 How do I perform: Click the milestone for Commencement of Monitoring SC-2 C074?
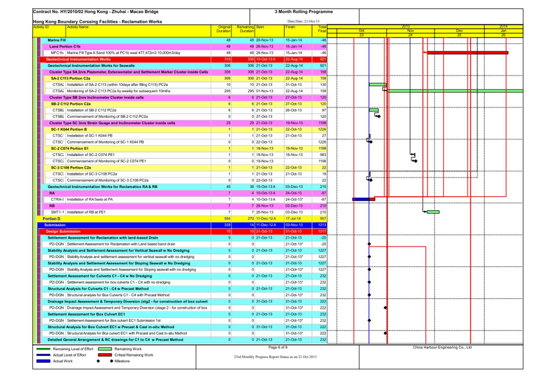click(x=415, y=161)
